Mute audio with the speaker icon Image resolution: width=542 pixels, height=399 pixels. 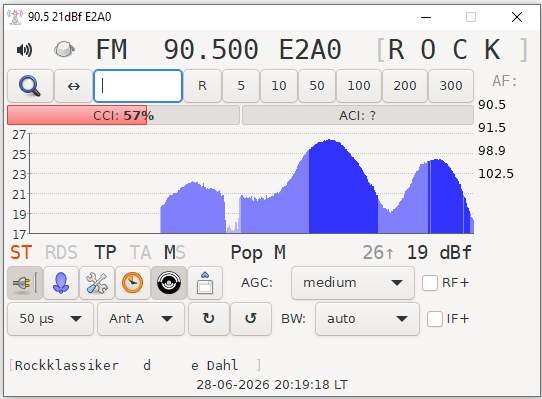point(24,50)
